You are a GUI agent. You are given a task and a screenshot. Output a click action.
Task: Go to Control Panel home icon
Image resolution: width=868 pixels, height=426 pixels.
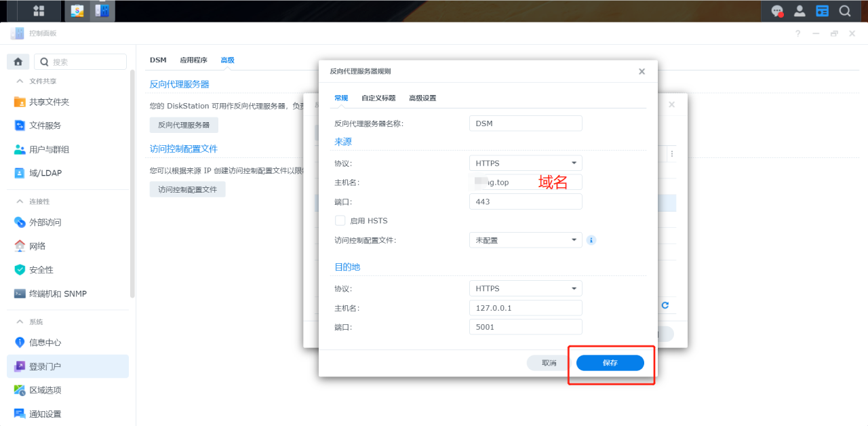pos(18,62)
